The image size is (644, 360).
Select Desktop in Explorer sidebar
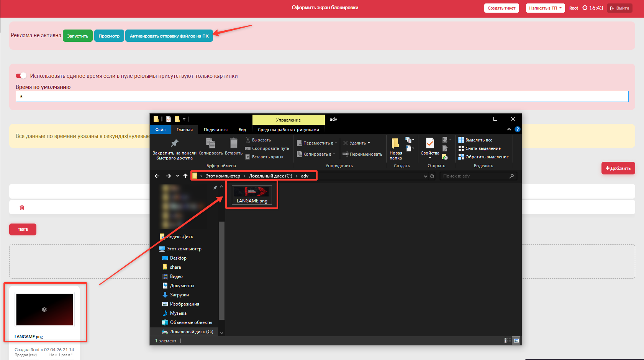pyautogui.click(x=175, y=258)
